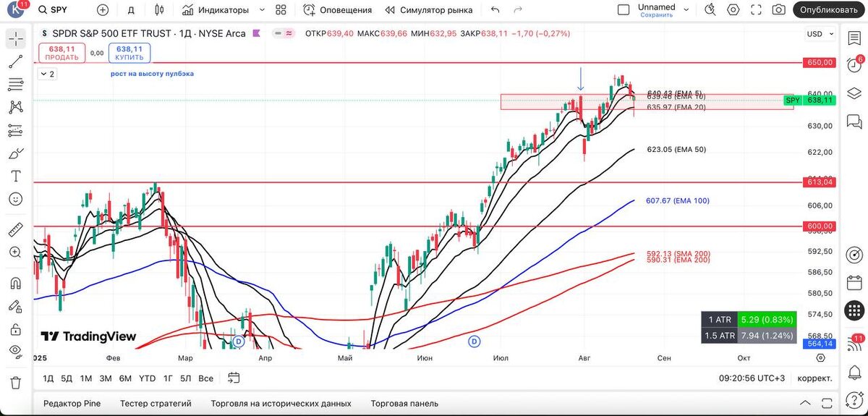
Task: Redo the last chart action
Action: pyautogui.click(x=518, y=10)
